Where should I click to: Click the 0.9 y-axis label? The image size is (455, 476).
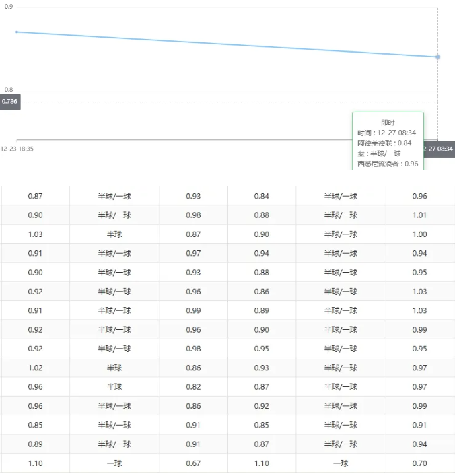(9, 7)
